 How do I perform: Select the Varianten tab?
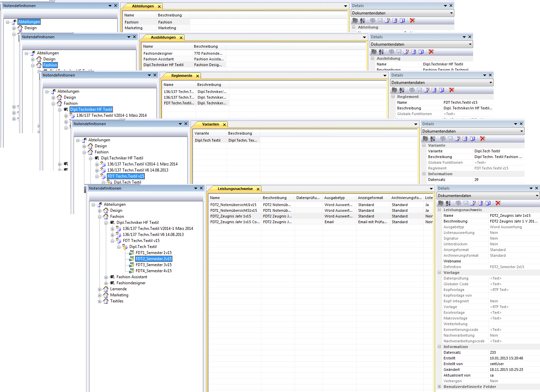(x=210, y=124)
